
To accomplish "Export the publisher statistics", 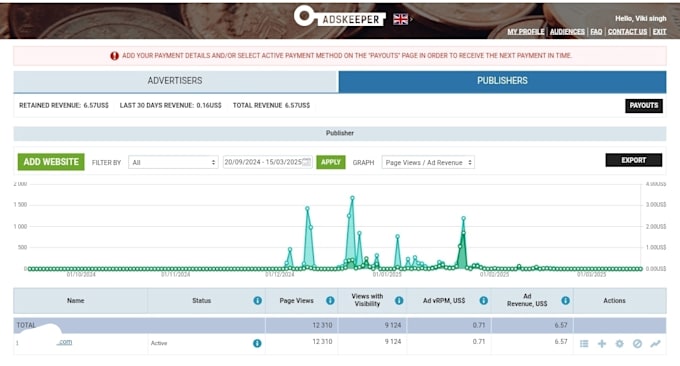I will click(x=634, y=160).
